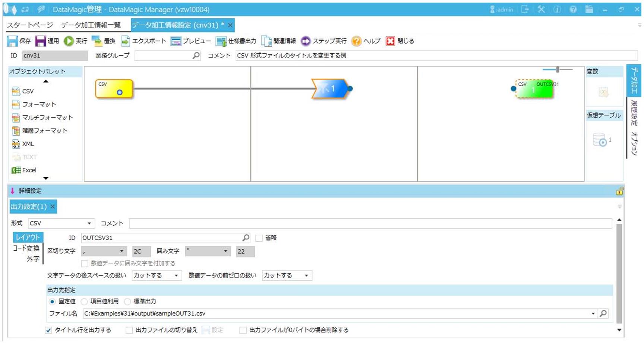
Task: Launch ステップ実行 step execution
Action: pyautogui.click(x=306, y=41)
